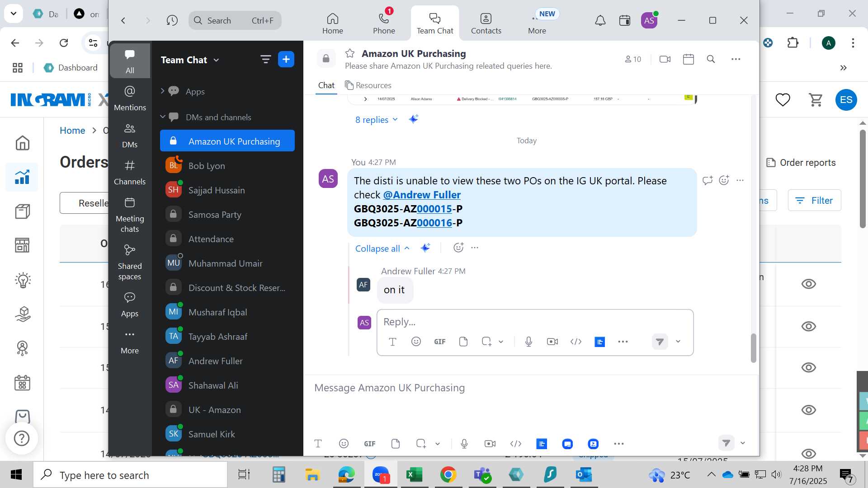Open Meeting chats in sidebar
Screen dimensions: 868x488
[x=130, y=215]
